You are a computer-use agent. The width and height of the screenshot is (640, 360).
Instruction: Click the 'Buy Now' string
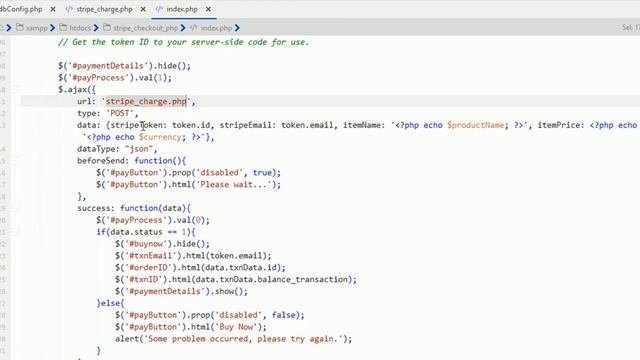tap(236, 327)
